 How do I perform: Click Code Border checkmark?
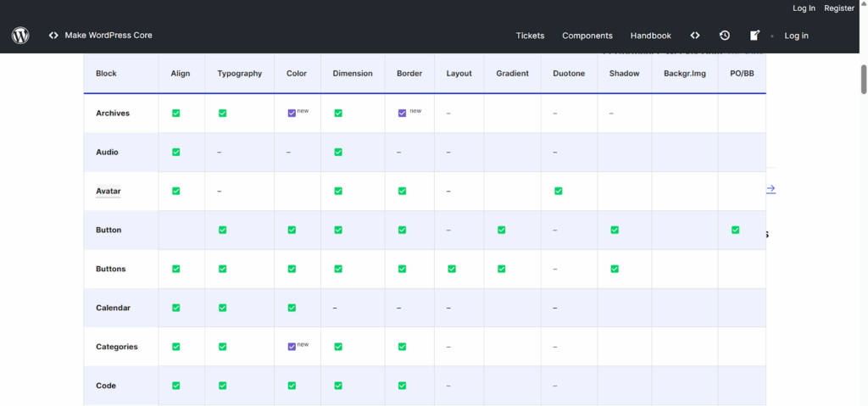click(x=402, y=386)
